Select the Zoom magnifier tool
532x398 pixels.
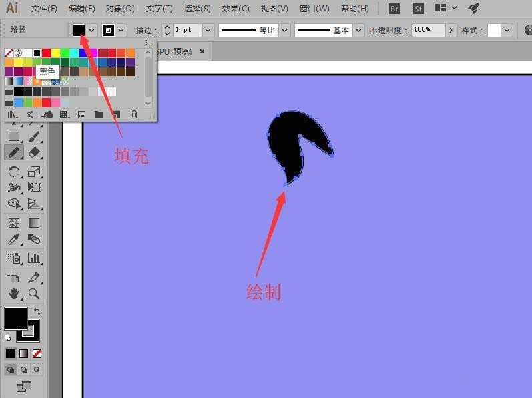[x=34, y=294]
